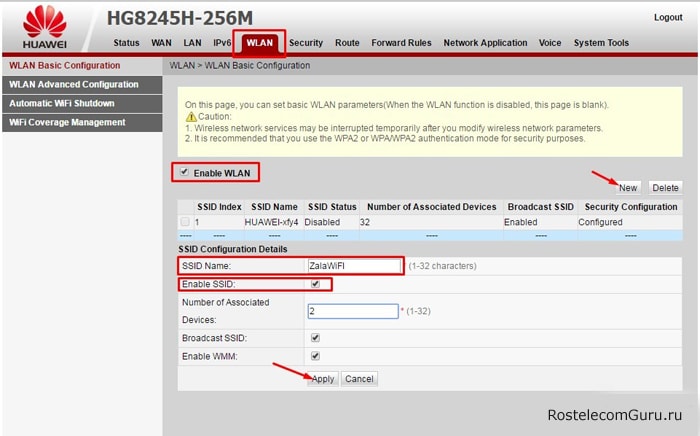Click the Logout link
Viewport: 700px width, 436px height.
[668, 18]
